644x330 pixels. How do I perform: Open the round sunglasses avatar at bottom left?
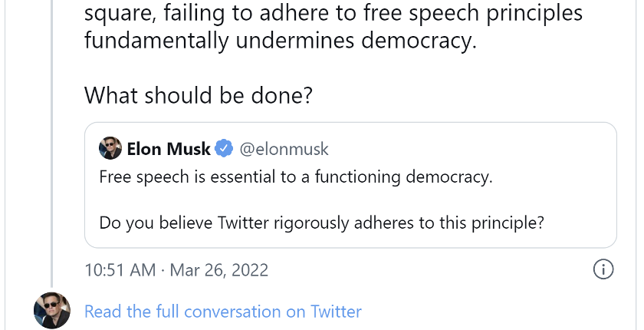(52, 310)
